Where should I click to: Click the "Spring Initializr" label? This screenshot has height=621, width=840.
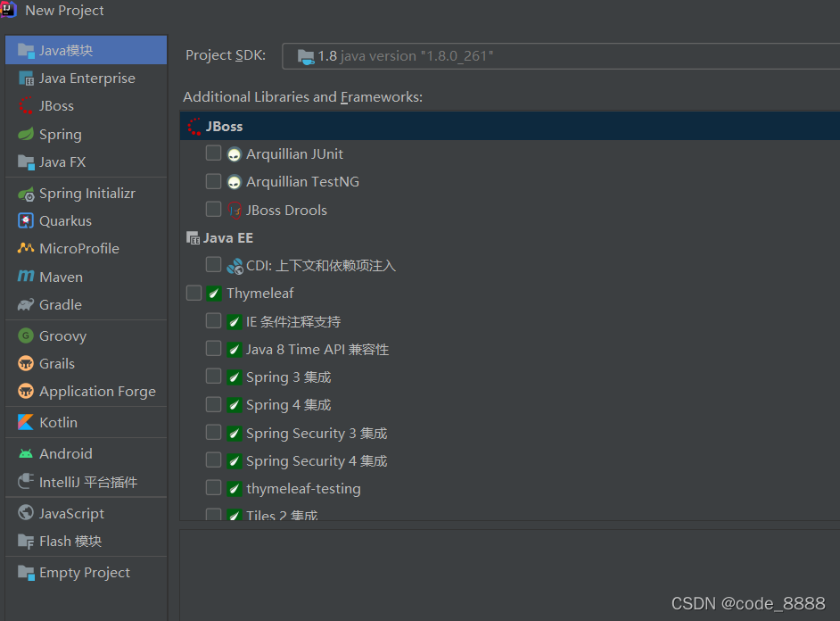point(87,194)
